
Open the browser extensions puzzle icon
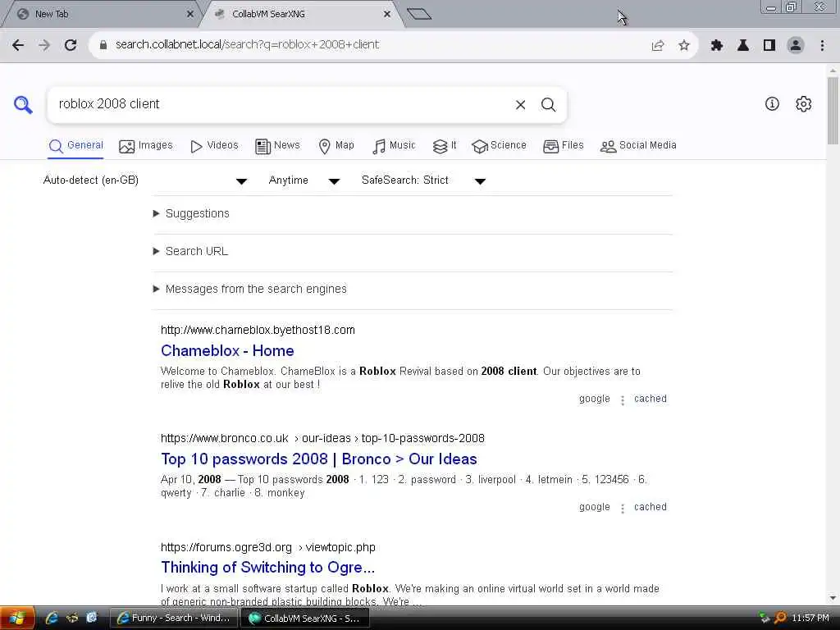717,46
